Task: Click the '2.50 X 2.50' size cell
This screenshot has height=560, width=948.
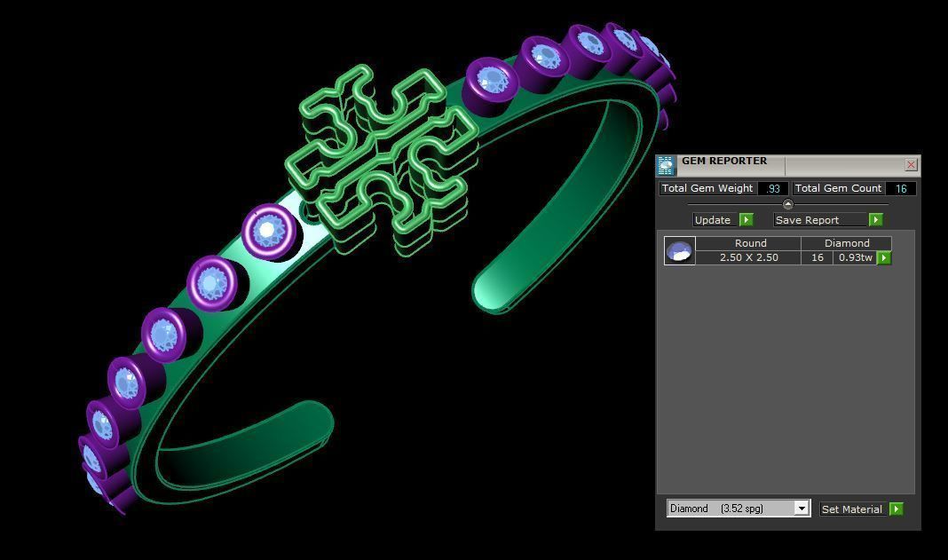Action: (748, 257)
